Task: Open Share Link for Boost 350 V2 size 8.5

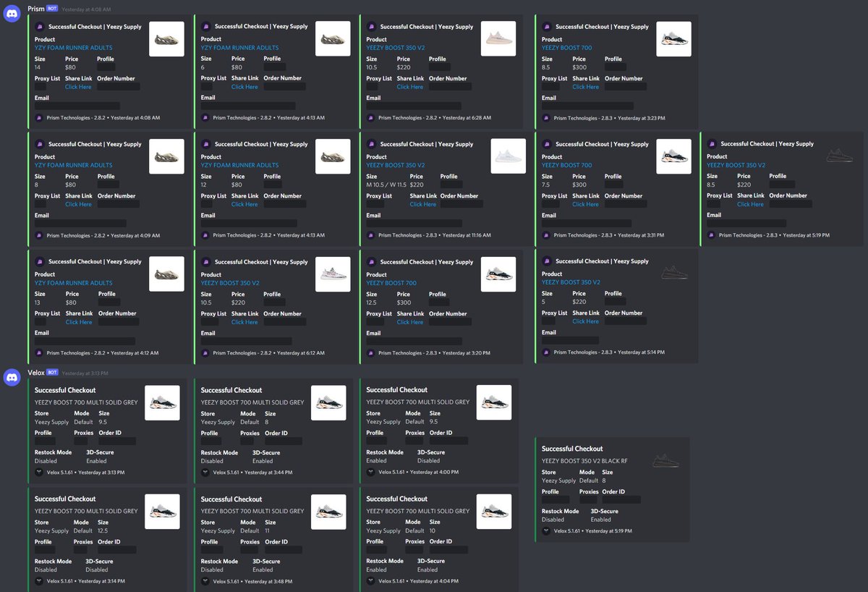Action: 750,204
